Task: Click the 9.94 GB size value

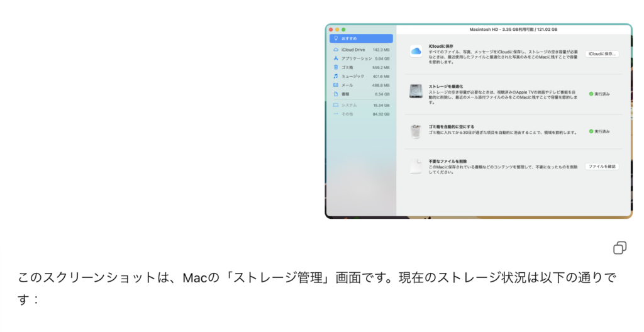Action: (x=382, y=58)
